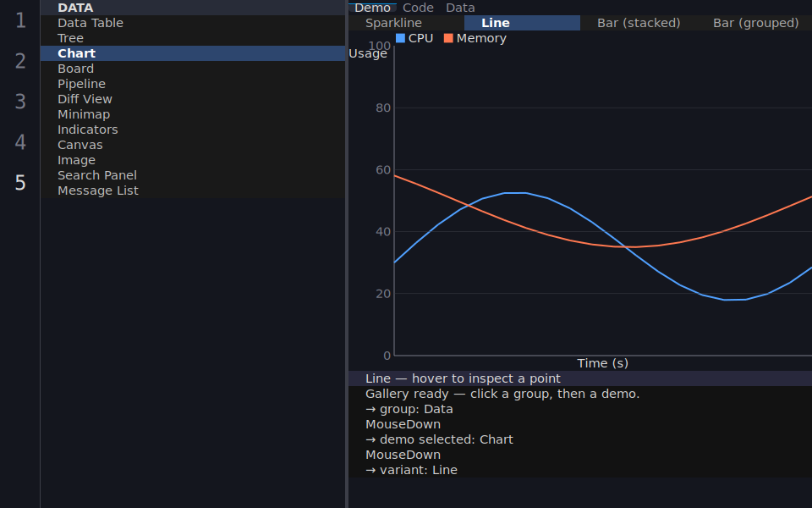Select group number 3 in the left rail
812x508 pixels.
[x=20, y=102]
